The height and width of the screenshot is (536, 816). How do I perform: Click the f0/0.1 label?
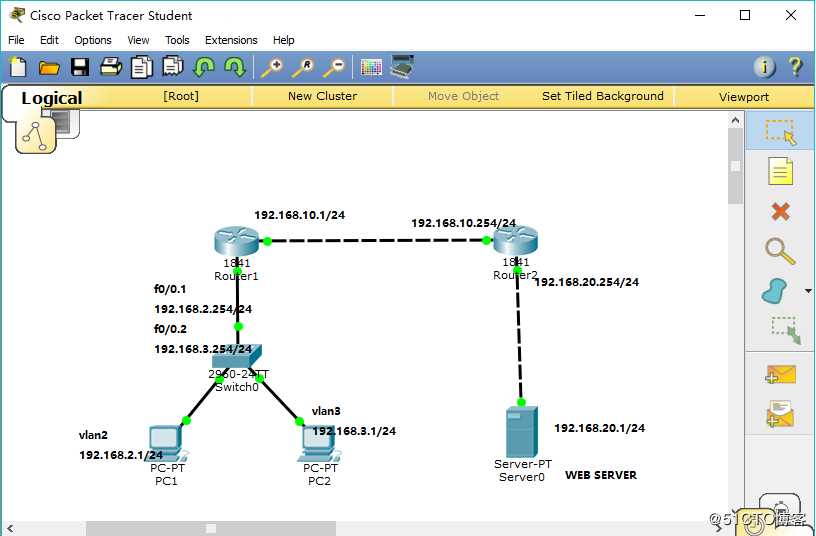point(170,289)
